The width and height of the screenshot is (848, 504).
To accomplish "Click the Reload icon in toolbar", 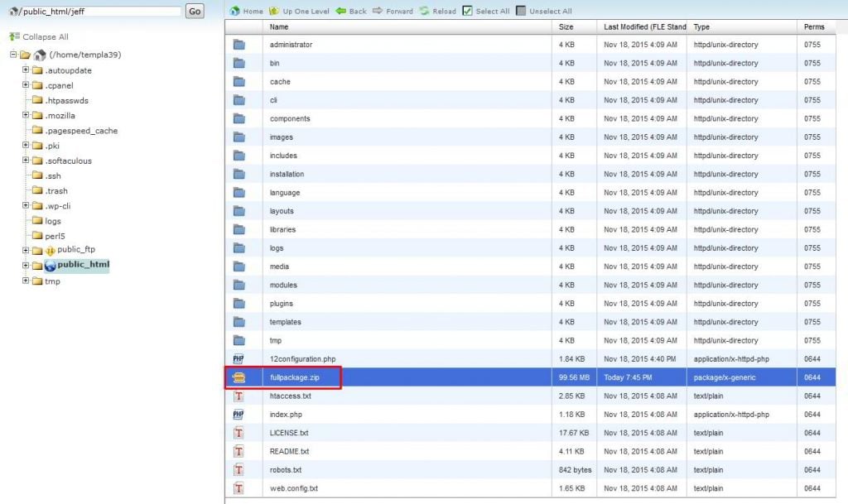I will [x=424, y=12].
